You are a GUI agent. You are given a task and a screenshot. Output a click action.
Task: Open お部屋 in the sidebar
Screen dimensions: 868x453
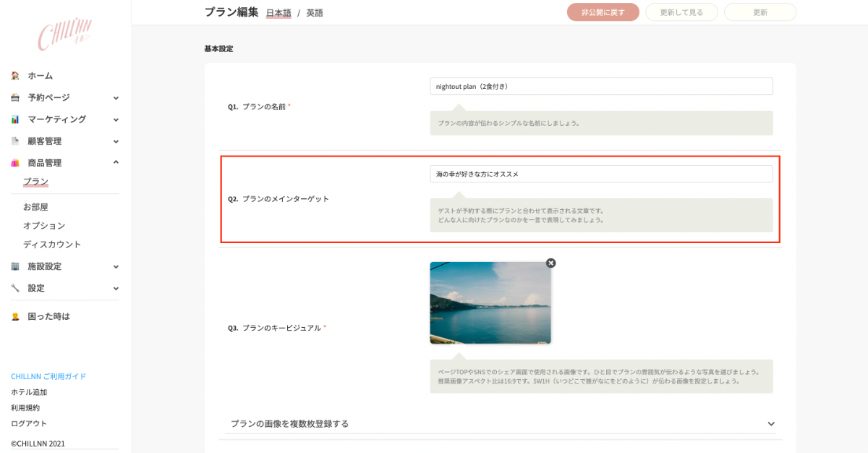click(35, 207)
